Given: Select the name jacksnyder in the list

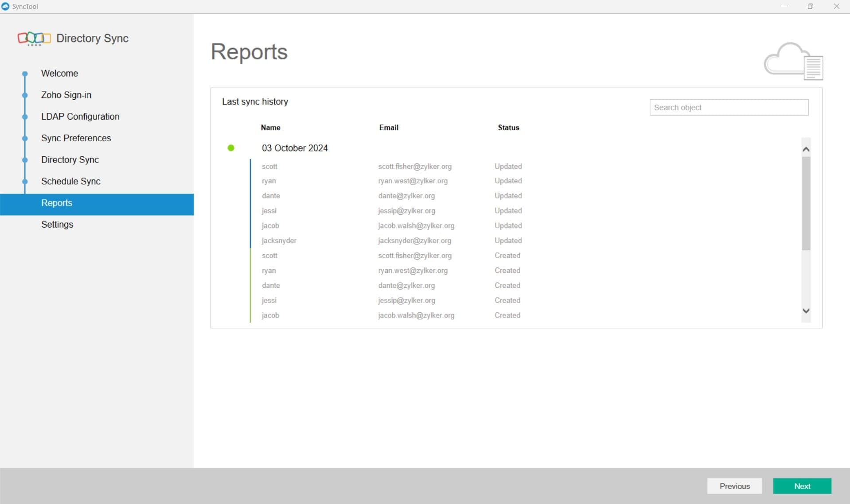Looking at the screenshot, I should pyautogui.click(x=279, y=241).
